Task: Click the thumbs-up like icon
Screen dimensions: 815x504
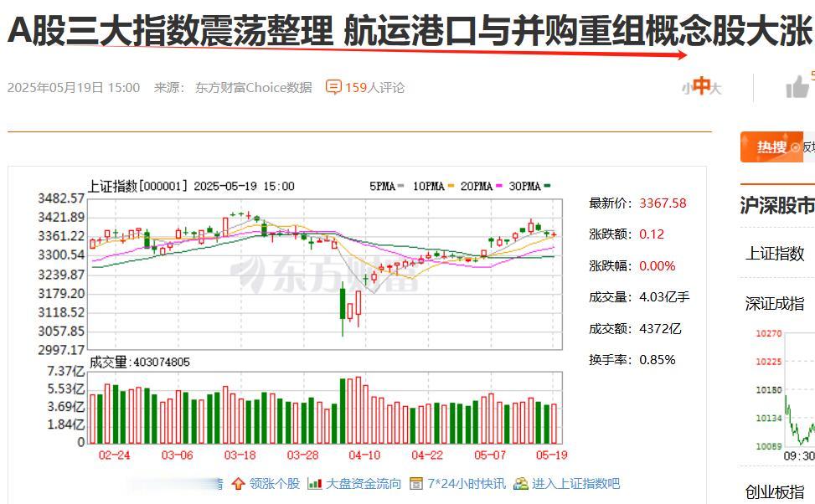Action: coord(797,87)
